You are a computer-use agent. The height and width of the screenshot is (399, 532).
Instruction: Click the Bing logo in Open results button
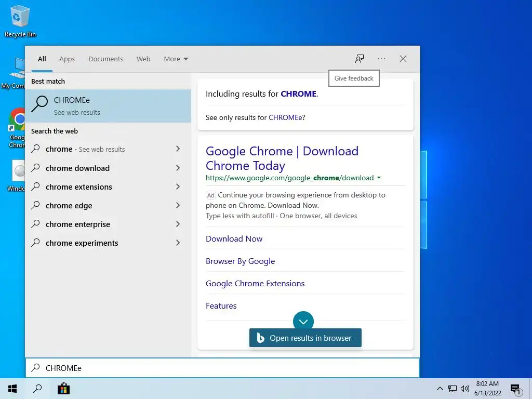(261, 338)
